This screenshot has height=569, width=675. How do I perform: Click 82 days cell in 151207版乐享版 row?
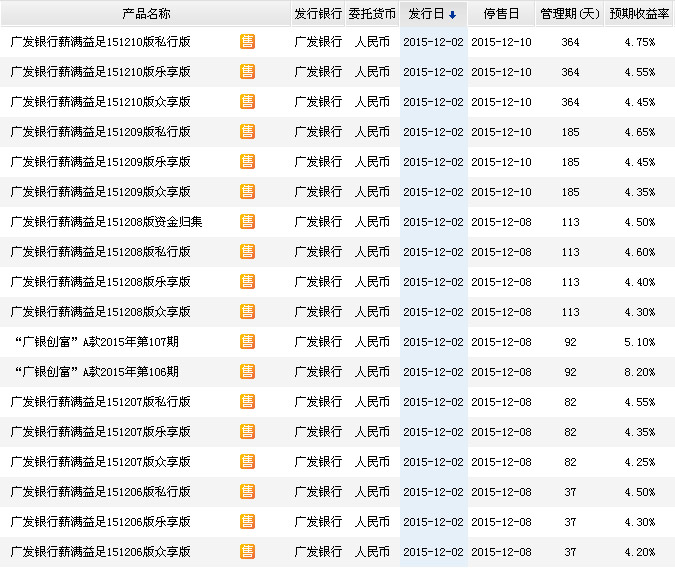click(x=570, y=432)
